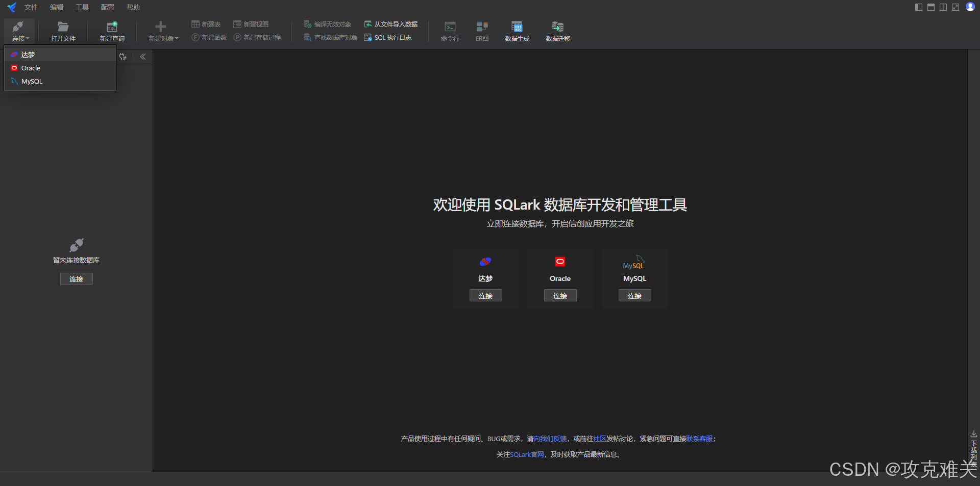
Task: Click the SQLark bird logo icon
Action: pos(12,7)
